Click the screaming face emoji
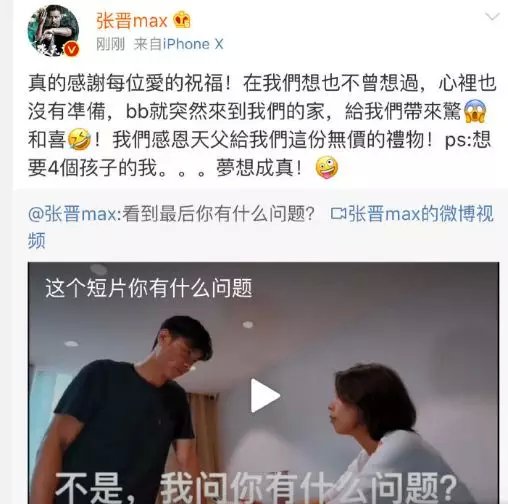 (x=475, y=111)
